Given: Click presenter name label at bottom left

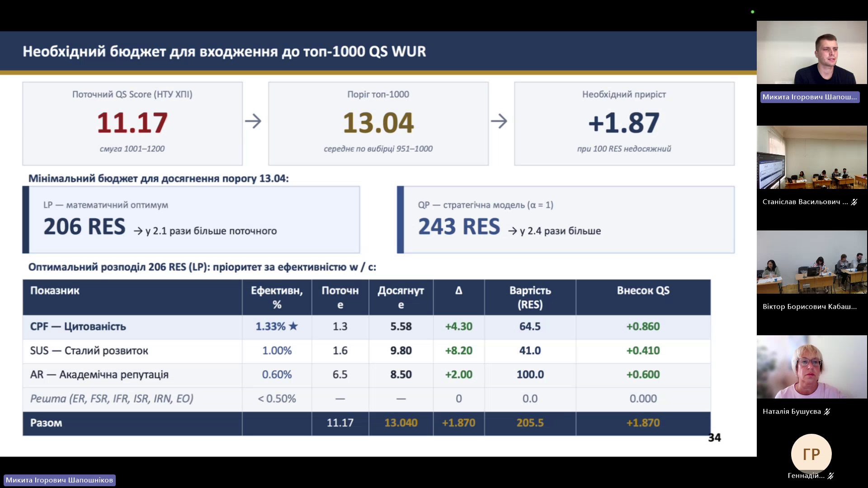Looking at the screenshot, I should pyautogui.click(x=59, y=480).
